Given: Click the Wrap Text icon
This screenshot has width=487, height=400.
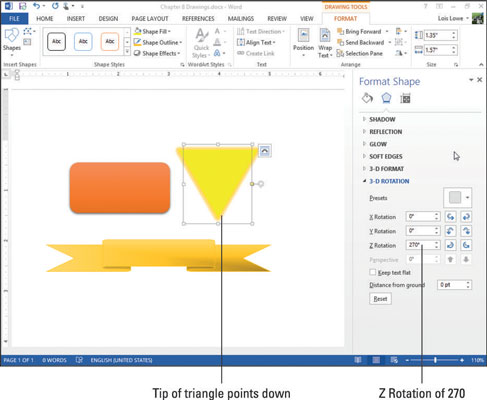Looking at the screenshot, I should [325, 43].
